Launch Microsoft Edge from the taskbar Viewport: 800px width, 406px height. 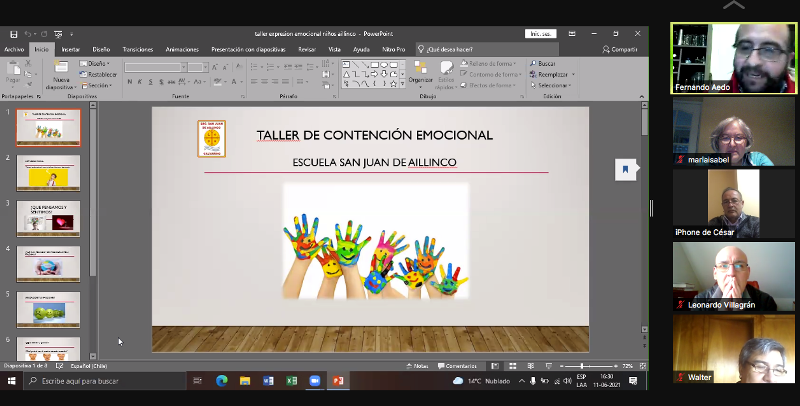pyautogui.click(x=222, y=381)
